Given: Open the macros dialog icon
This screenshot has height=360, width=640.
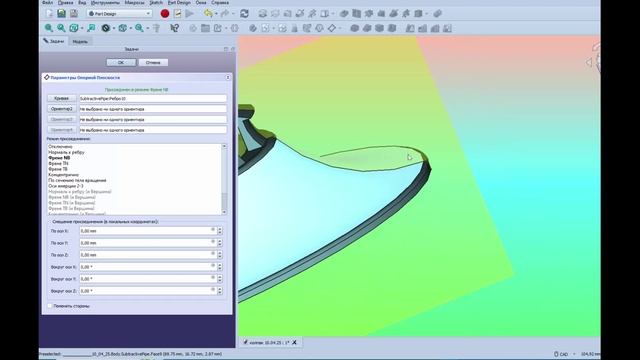Looking at the screenshot, I should pyautogui.click(x=178, y=13).
